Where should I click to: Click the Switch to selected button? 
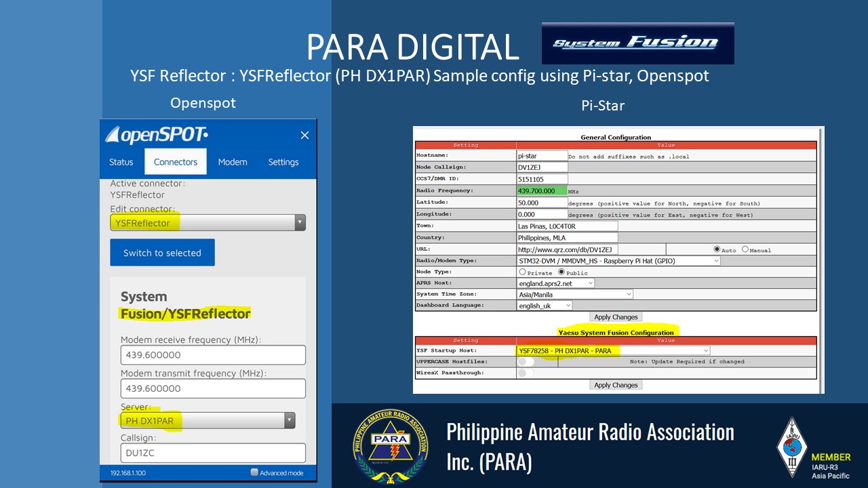click(x=162, y=253)
